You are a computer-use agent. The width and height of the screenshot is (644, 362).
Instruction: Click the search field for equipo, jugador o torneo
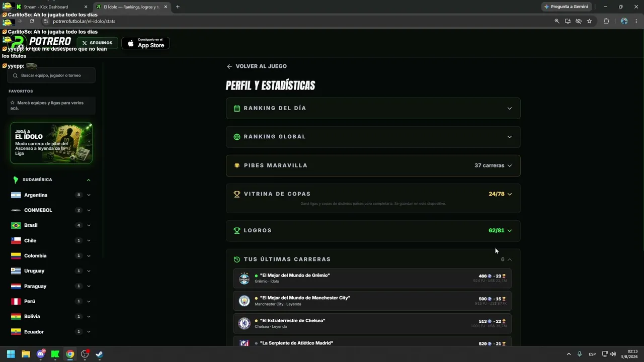(51, 75)
